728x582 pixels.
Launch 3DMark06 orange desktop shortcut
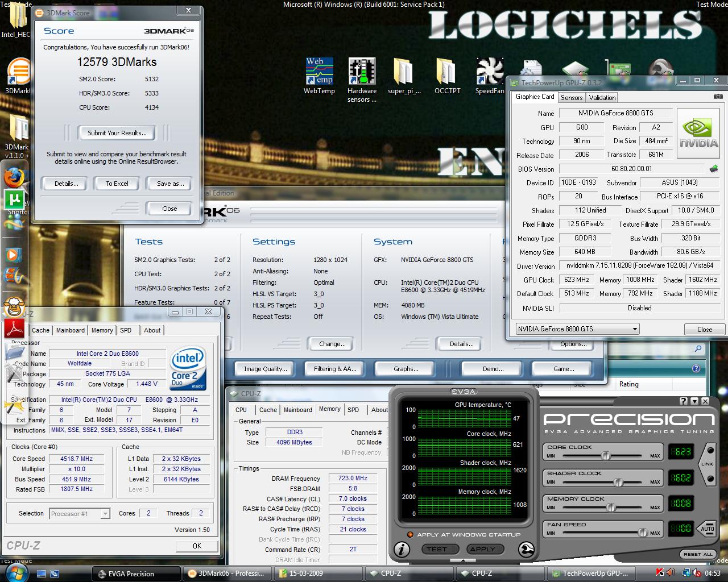(17, 76)
